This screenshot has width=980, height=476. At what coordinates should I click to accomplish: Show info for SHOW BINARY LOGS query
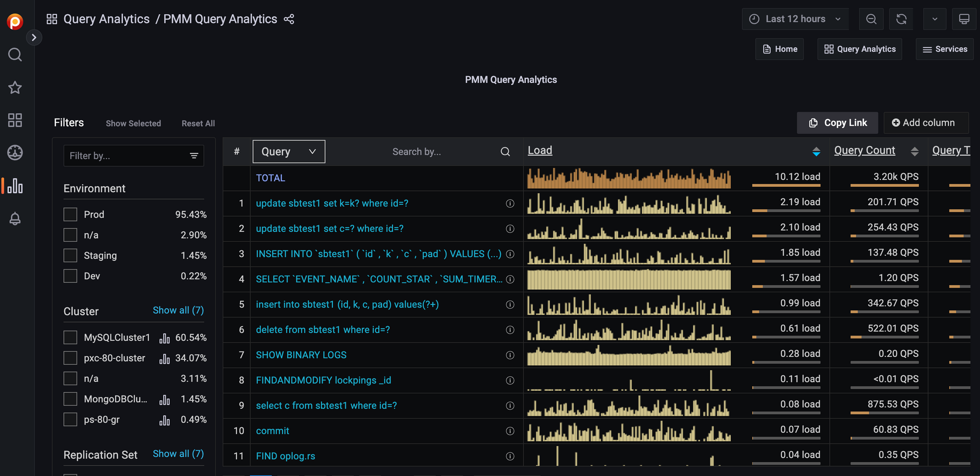(x=510, y=355)
